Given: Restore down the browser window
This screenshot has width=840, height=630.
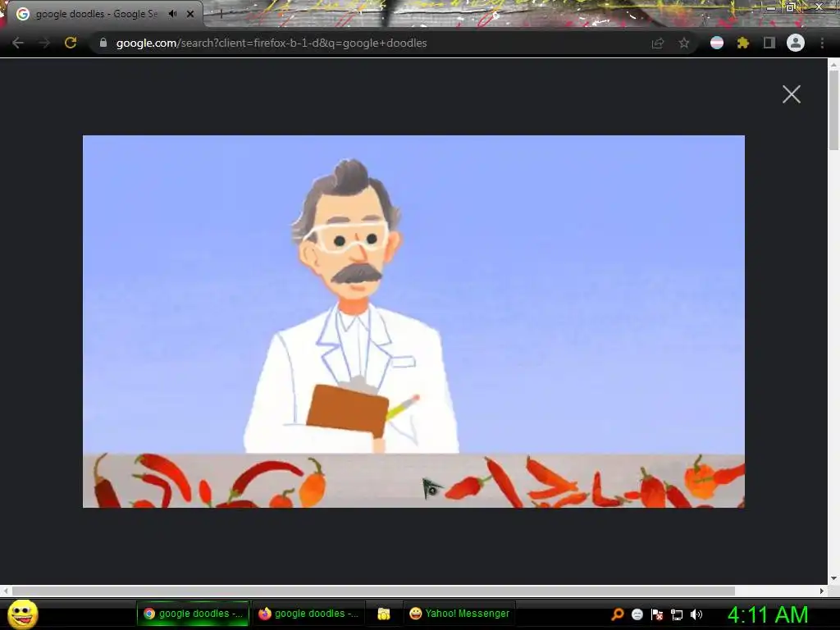Looking at the screenshot, I should 790,7.
